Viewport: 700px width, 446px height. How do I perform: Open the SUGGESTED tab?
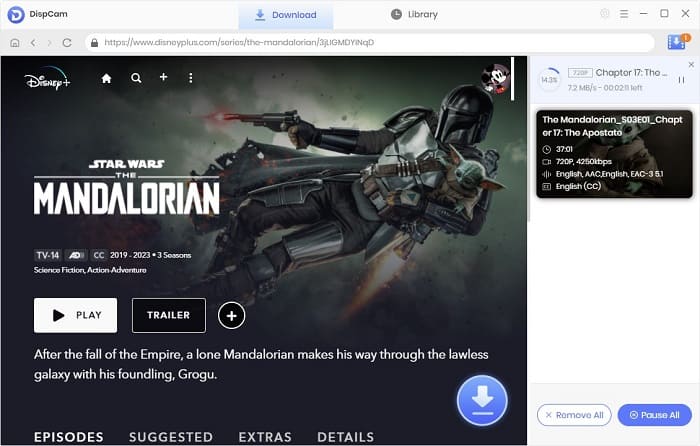(171, 437)
